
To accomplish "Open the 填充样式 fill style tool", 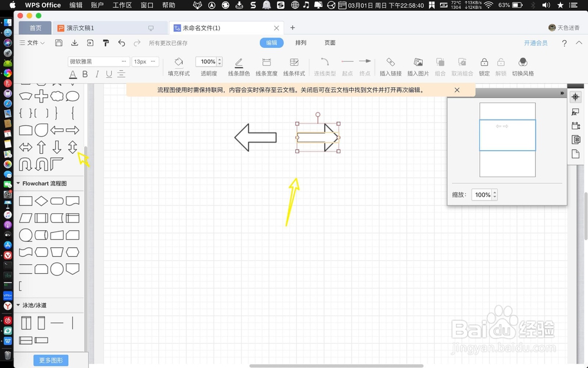I will pyautogui.click(x=178, y=67).
